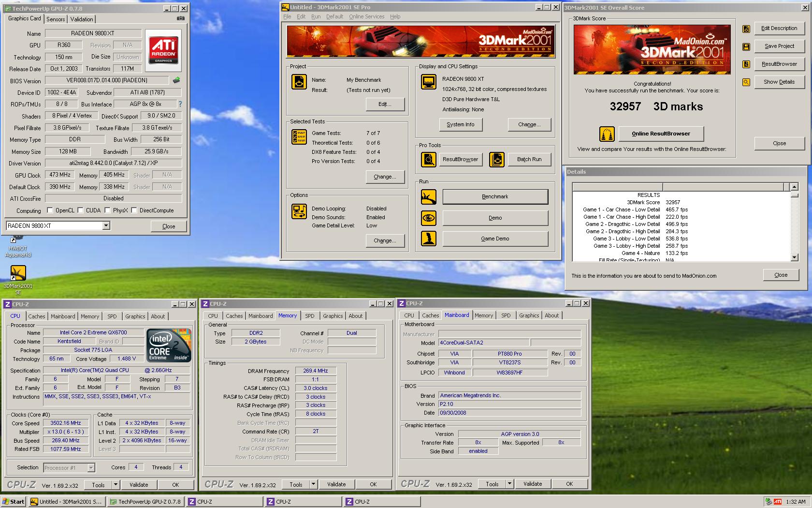This screenshot has height=508, width=812.
Task: Open the Tools dropdown arrow in Mainboard tab window
Action: pos(509,483)
